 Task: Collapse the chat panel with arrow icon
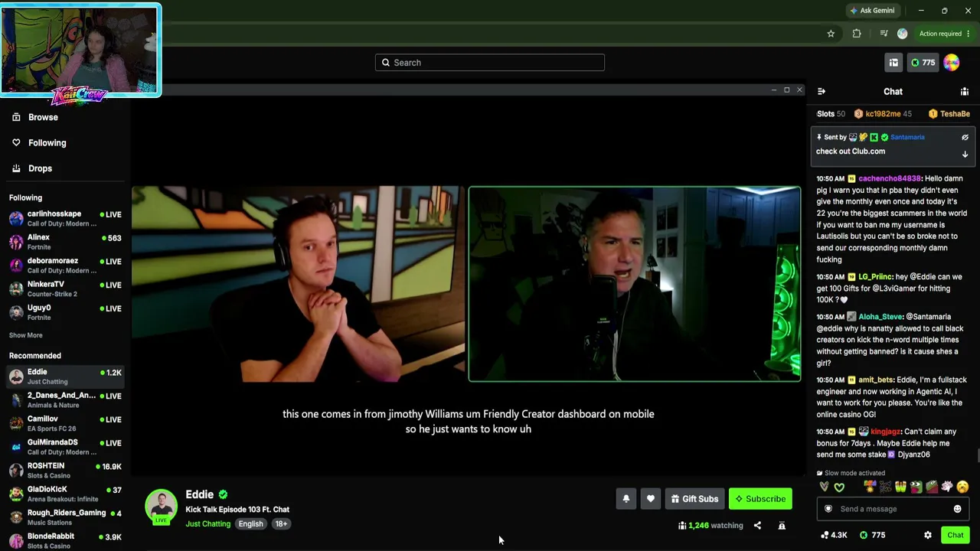click(822, 92)
